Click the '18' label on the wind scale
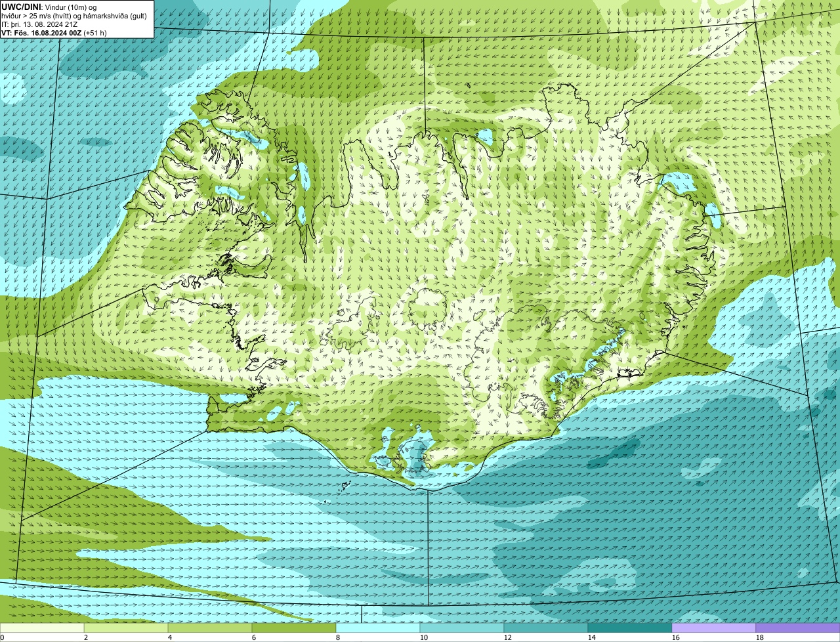This screenshot has width=840, height=642. 760,637
